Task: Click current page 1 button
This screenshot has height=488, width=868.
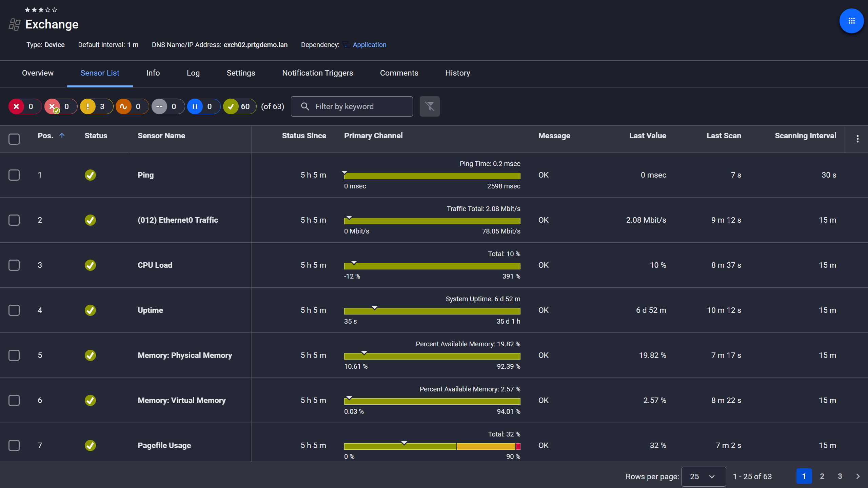Action: (804, 476)
